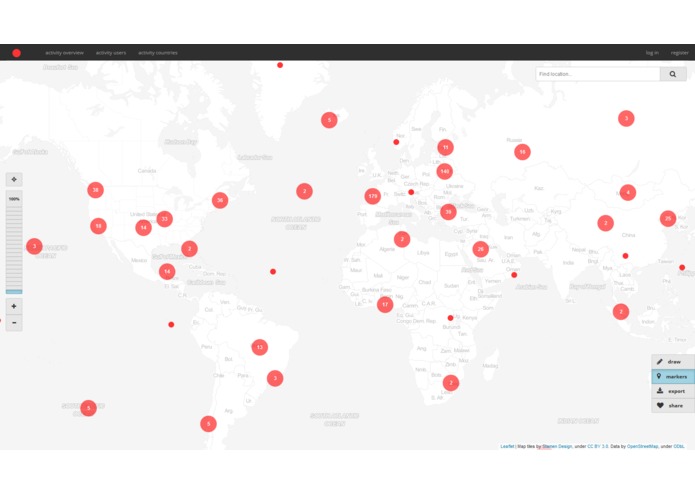Click the register link
This screenshot has height=494, width=695.
tap(679, 53)
